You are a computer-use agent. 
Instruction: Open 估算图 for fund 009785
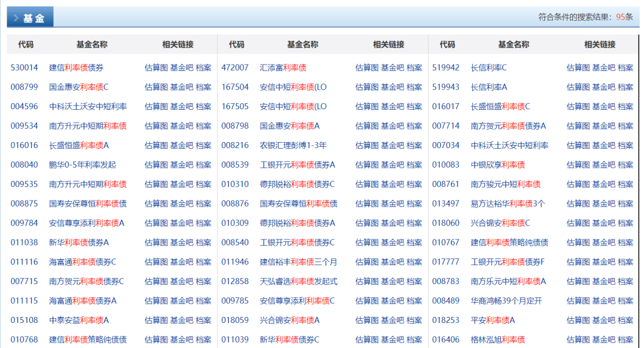point(367,301)
